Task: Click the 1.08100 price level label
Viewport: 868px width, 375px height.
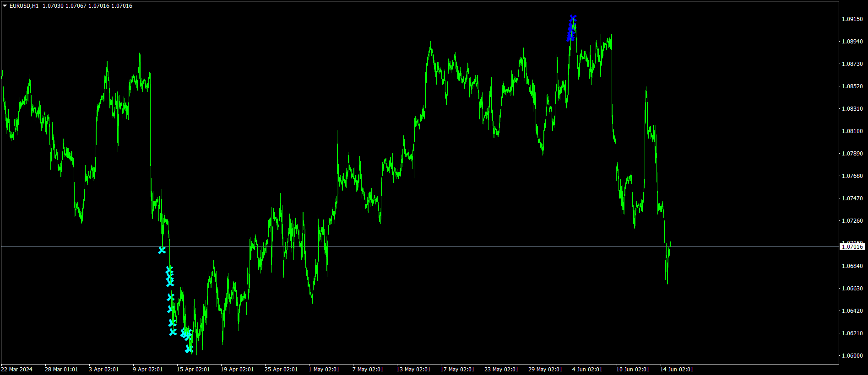Action: point(852,131)
